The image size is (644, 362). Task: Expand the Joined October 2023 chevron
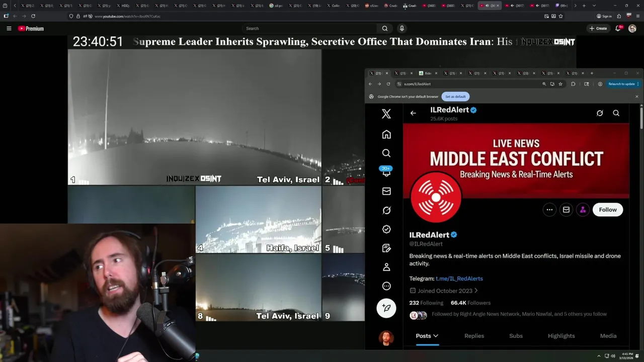click(x=476, y=291)
